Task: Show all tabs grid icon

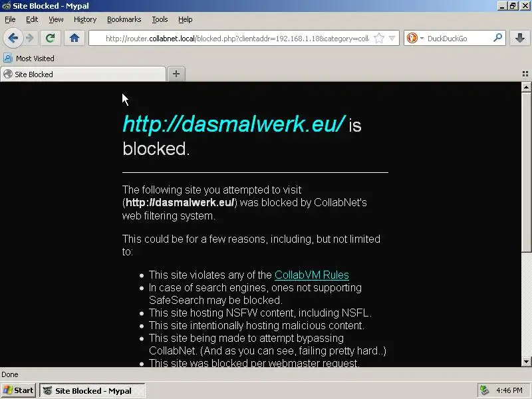Action: click(525, 74)
